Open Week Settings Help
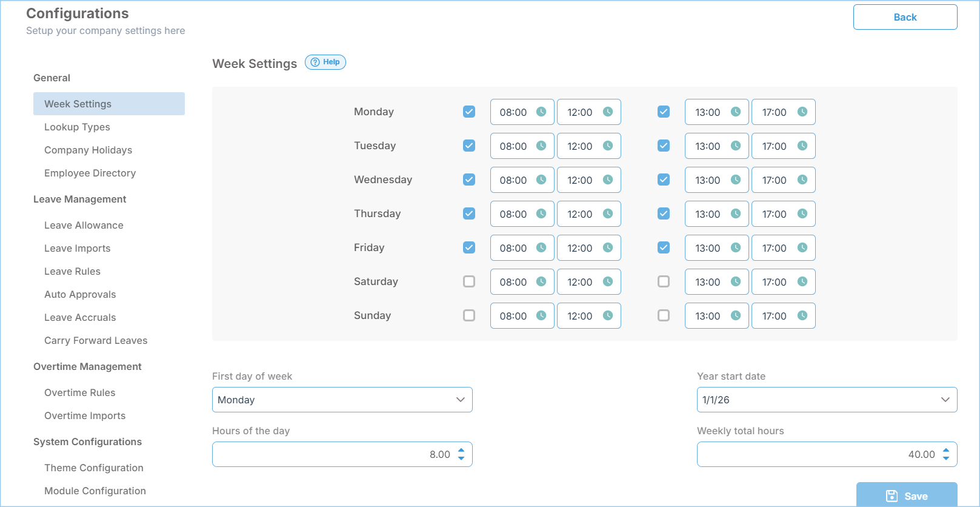This screenshot has width=980, height=507. coord(325,62)
